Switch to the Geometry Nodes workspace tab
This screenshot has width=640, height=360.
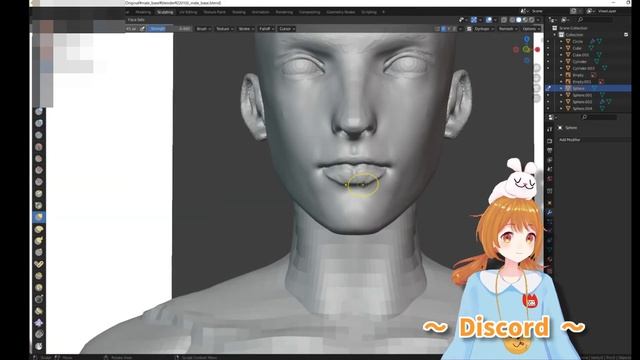[x=341, y=12]
